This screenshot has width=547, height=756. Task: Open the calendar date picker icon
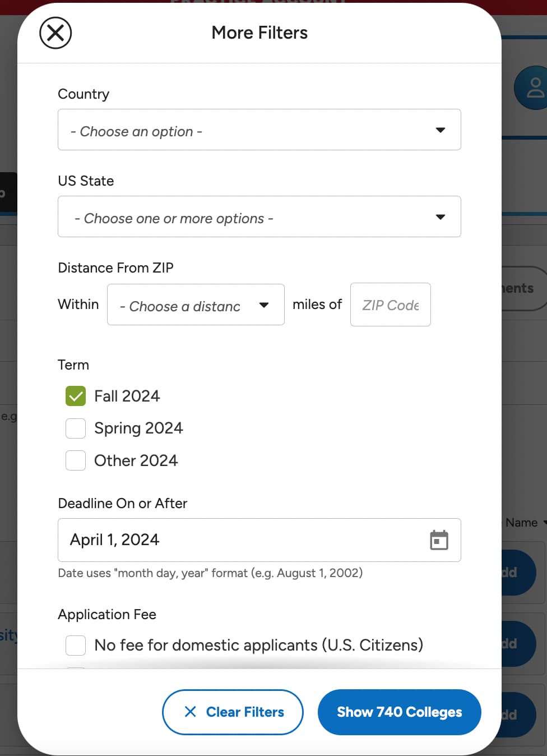(439, 540)
